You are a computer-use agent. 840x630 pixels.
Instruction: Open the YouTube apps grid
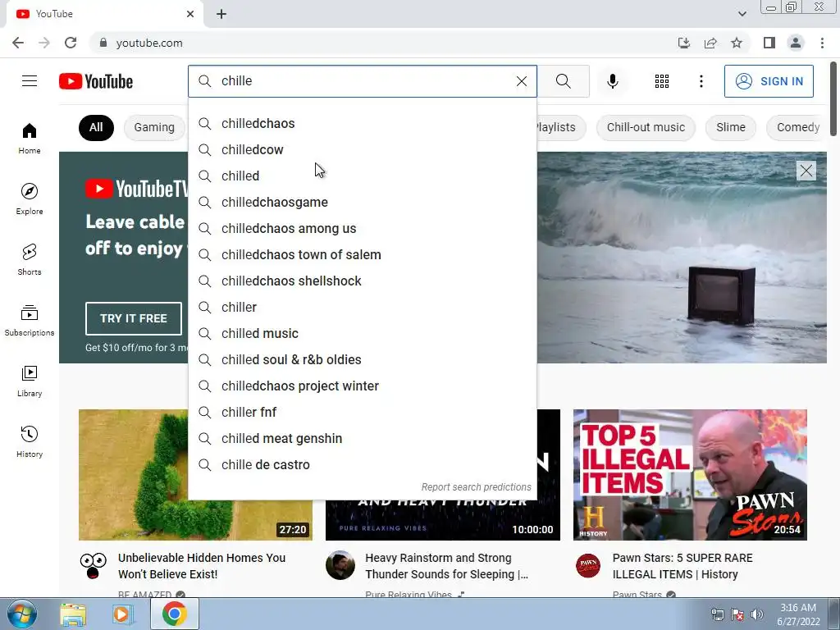(x=662, y=81)
